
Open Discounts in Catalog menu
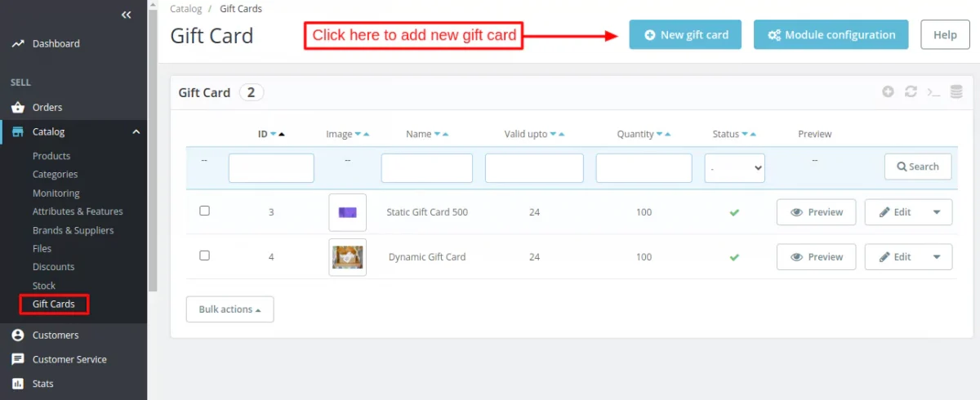click(53, 267)
